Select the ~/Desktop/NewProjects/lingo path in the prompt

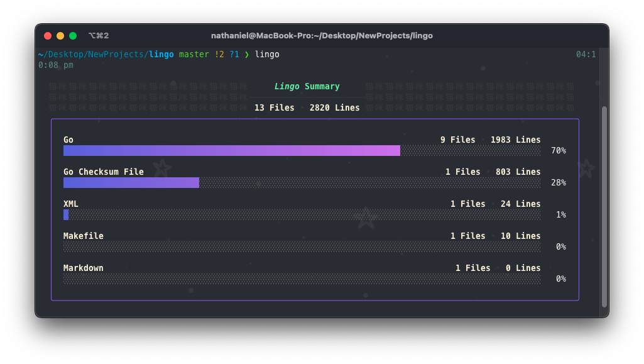click(106, 54)
